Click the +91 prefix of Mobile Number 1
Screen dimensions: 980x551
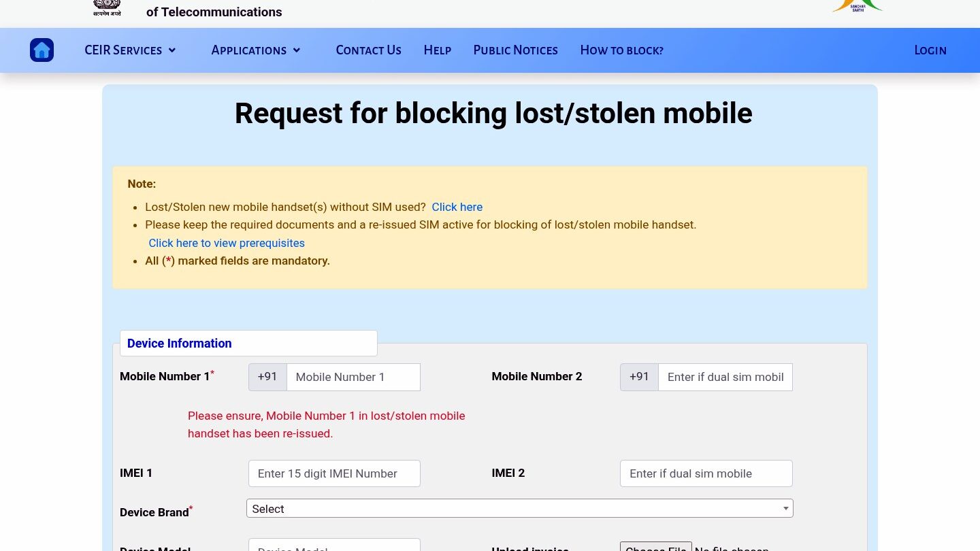click(x=267, y=377)
